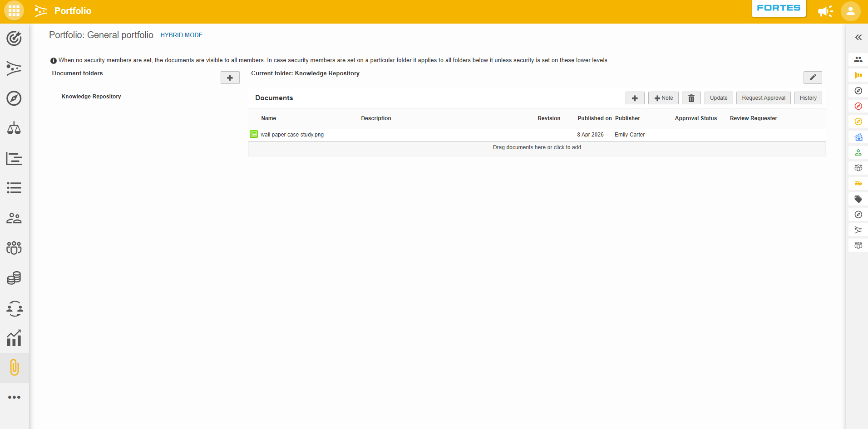Click the Description column header
The height and width of the screenshot is (429, 868).
[376, 118]
